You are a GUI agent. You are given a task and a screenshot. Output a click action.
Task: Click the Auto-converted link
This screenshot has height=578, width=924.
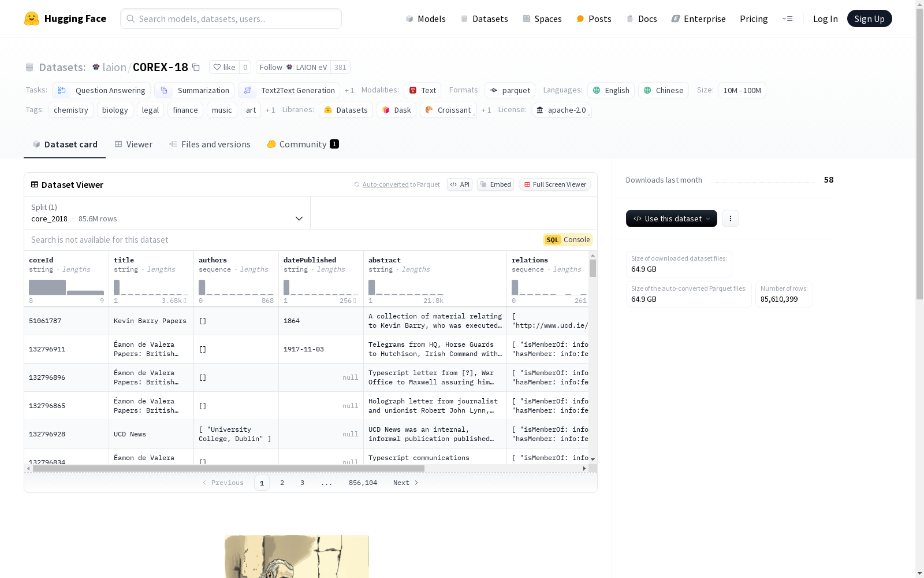point(385,184)
